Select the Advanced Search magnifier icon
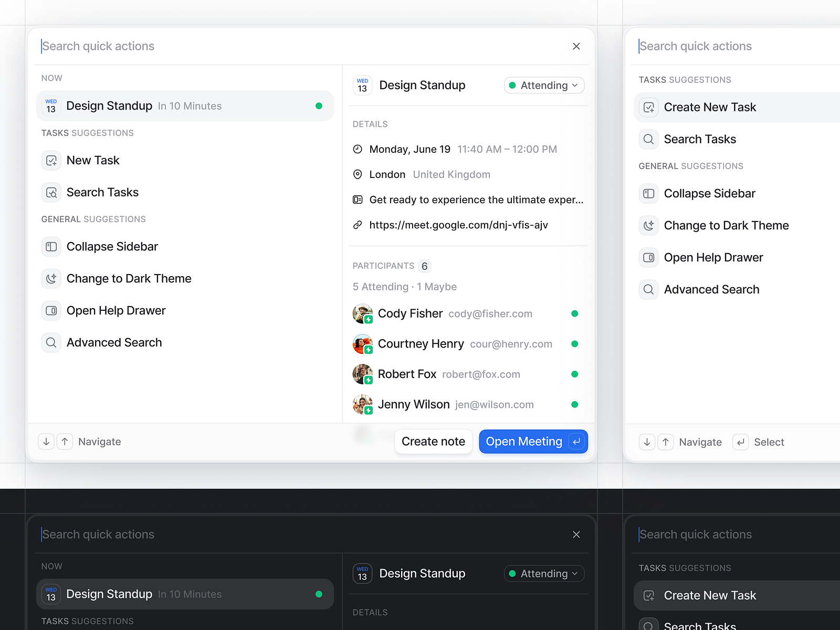840x630 pixels. [x=51, y=342]
